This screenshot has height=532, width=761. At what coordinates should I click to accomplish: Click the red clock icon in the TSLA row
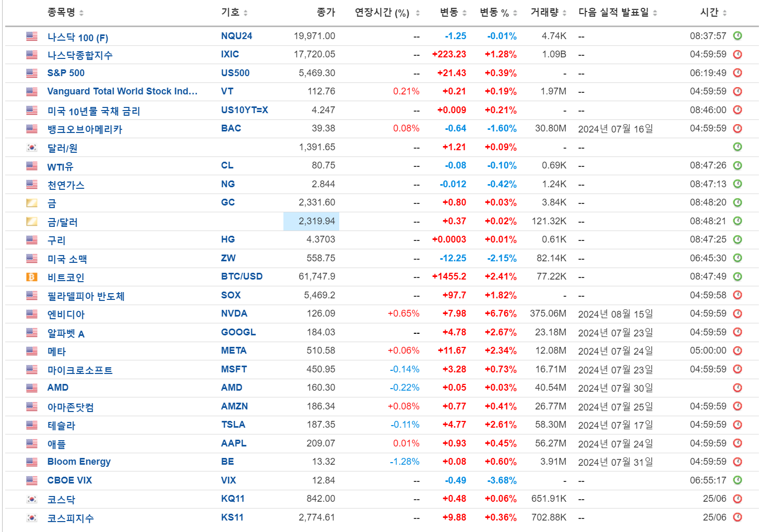click(x=738, y=425)
